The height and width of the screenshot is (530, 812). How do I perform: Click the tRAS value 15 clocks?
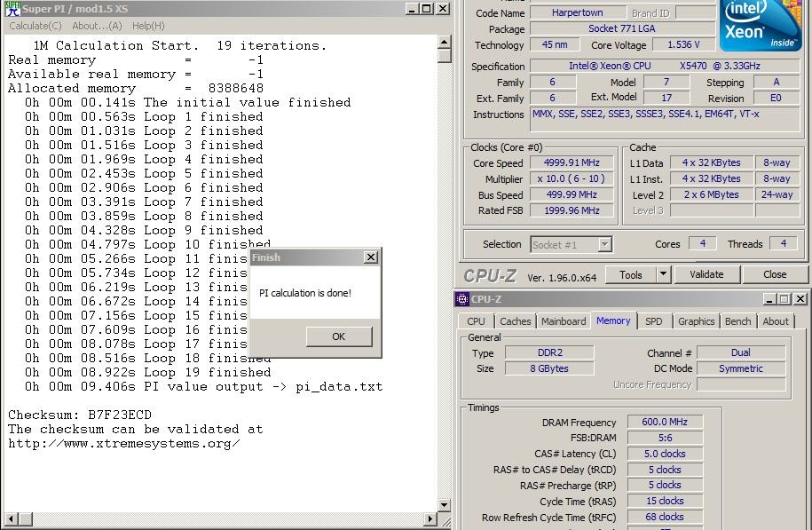click(665, 502)
